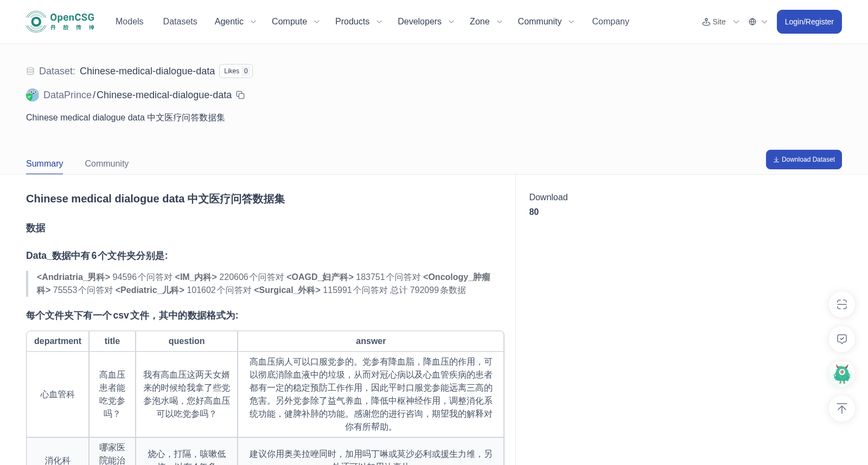Viewport: 868px width, 465px height.
Task: Select the Summary tab
Action: click(44, 164)
